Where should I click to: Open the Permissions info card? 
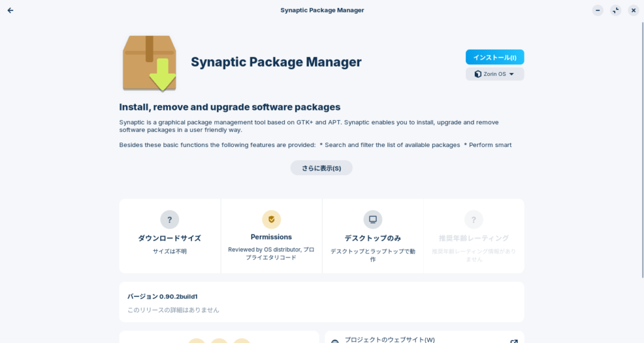pyautogui.click(x=272, y=236)
